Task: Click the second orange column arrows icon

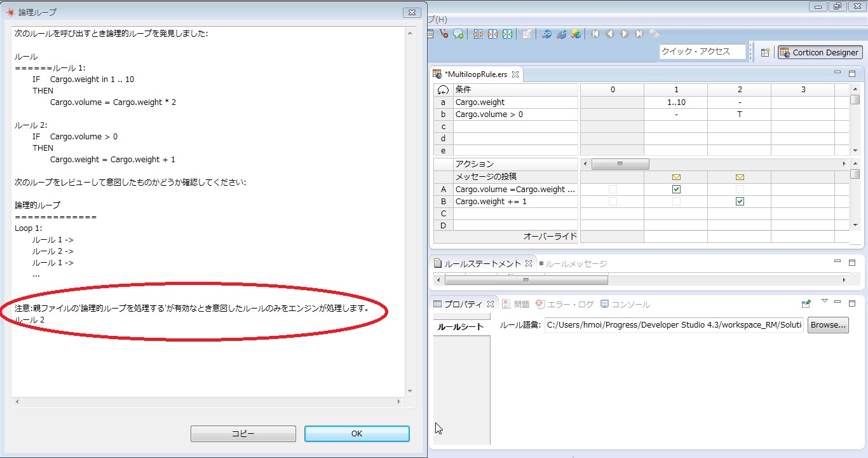Action: pyautogui.click(x=492, y=34)
